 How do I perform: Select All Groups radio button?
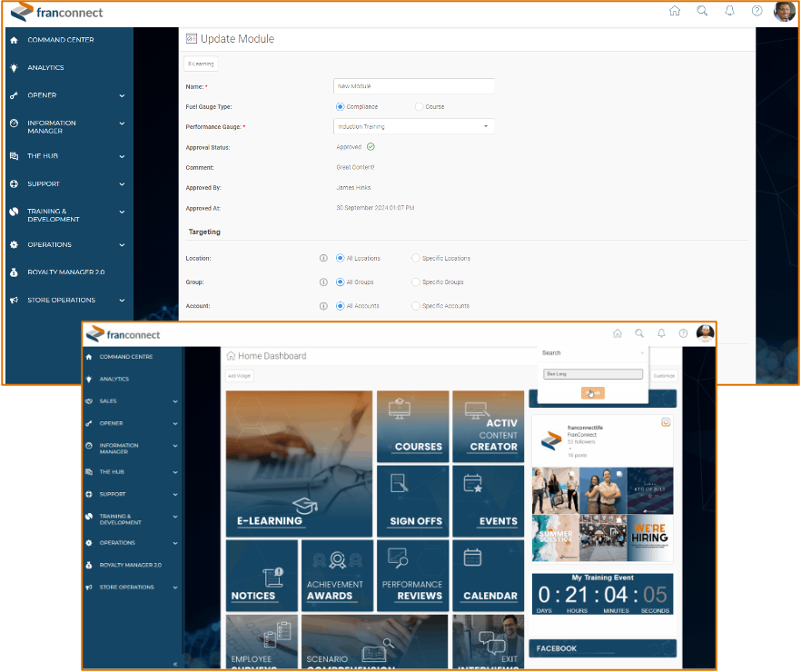coord(340,282)
